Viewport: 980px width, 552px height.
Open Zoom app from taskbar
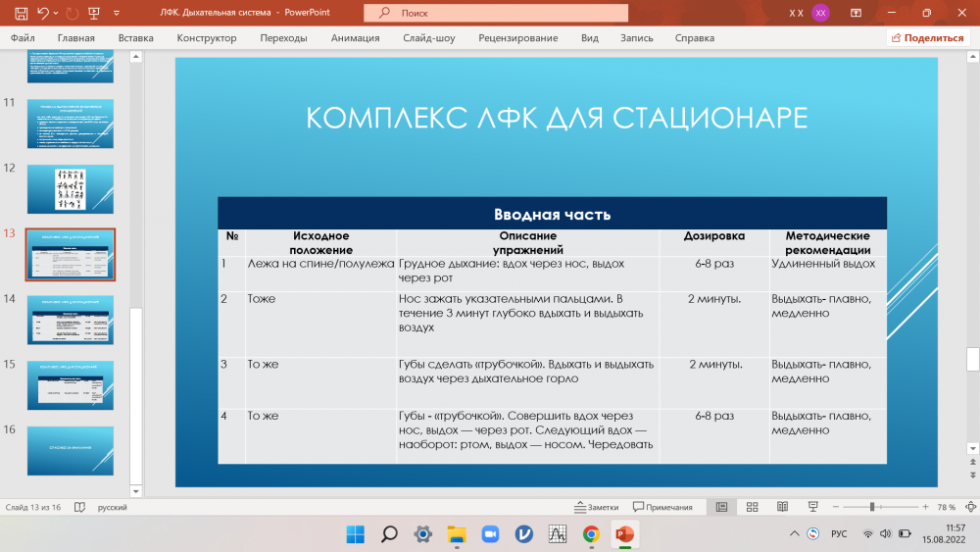[x=490, y=534]
